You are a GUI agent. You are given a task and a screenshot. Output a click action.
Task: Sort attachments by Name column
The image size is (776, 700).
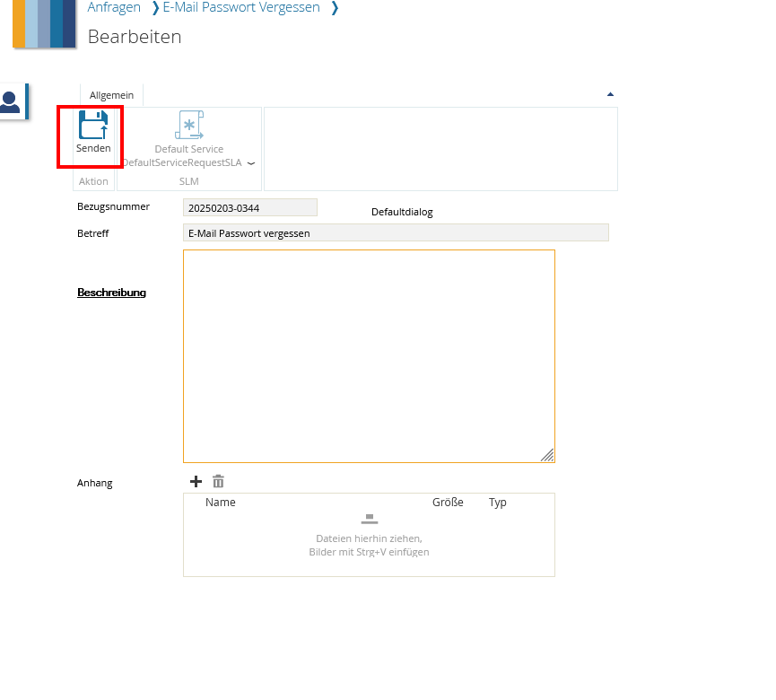pyautogui.click(x=220, y=503)
